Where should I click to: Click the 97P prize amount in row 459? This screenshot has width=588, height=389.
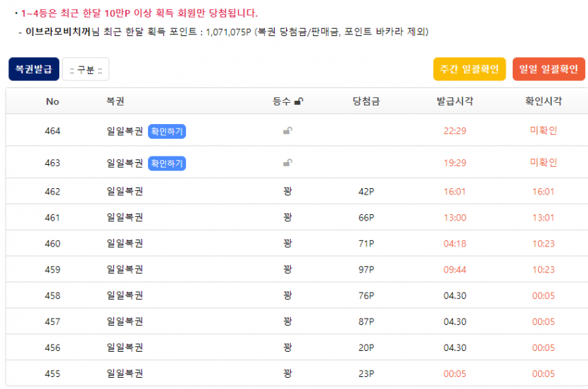tap(366, 270)
